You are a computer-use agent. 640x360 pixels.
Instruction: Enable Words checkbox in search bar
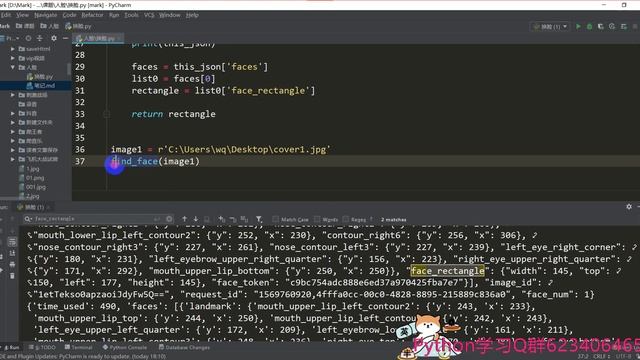[317, 220]
